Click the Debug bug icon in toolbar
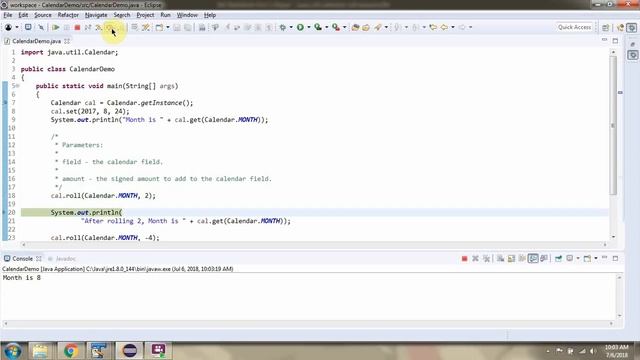 click(x=282, y=27)
